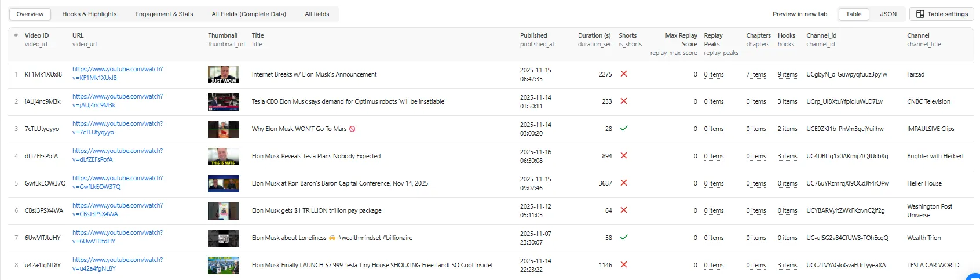Click red X in TESLA CAR WORLD row
980x280 pixels.
tap(624, 265)
